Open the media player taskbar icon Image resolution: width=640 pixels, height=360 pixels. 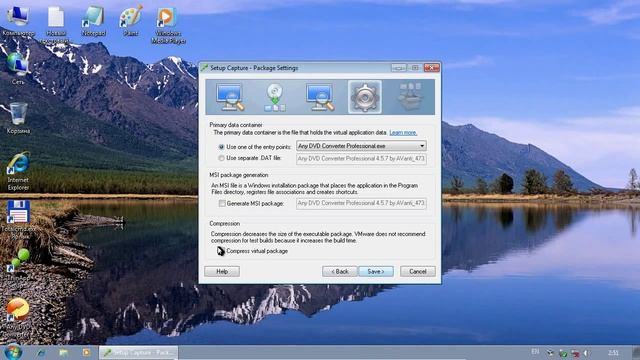tap(86, 352)
